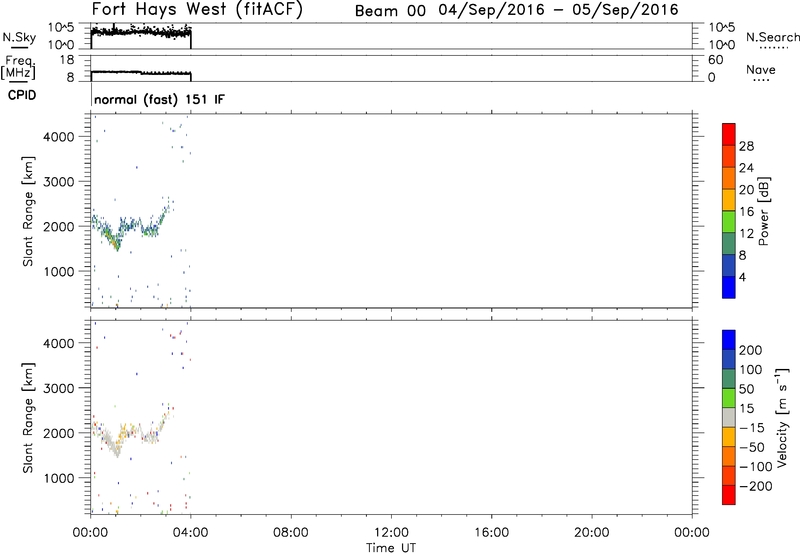Pick the green 12-16 dB power color segment
This screenshot has width=800, height=554.
[729, 221]
